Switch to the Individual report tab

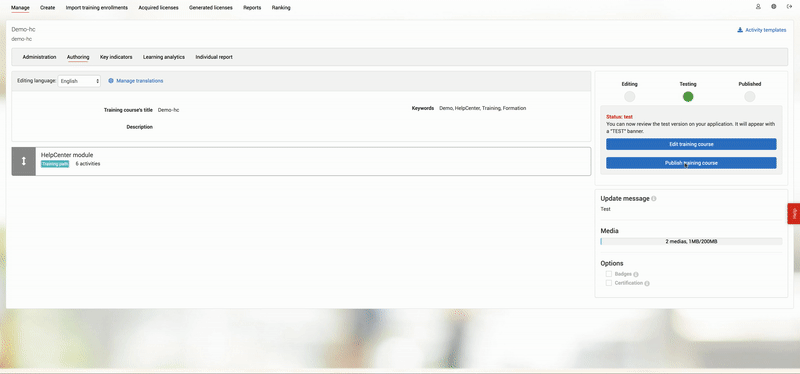214,57
